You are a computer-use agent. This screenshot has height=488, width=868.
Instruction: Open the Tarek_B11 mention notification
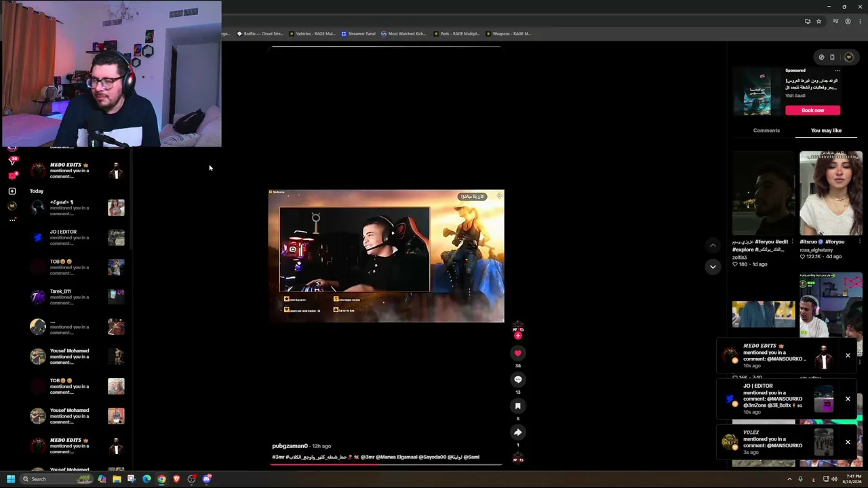(77, 297)
